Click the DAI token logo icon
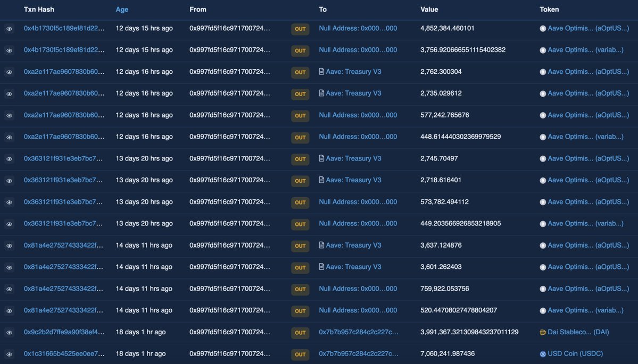Screen dimensions: 638x364 pyautogui.click(x=542, y=332)
